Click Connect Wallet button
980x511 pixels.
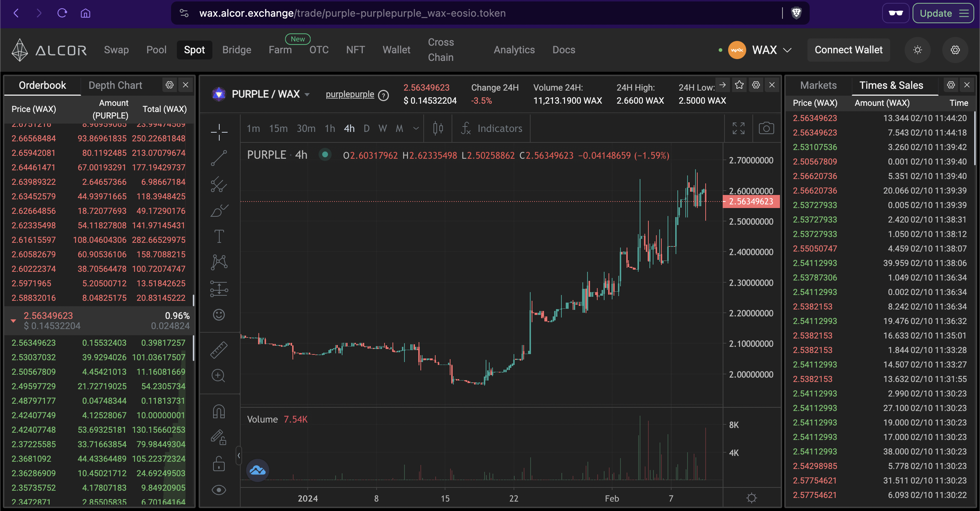tap(848, 50)
